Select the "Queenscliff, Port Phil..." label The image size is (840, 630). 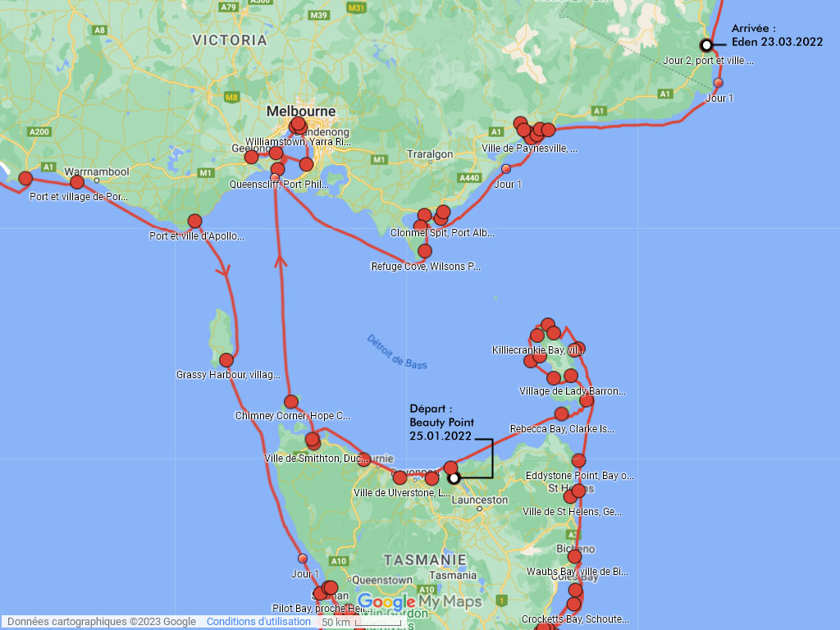tap(279, 185)
